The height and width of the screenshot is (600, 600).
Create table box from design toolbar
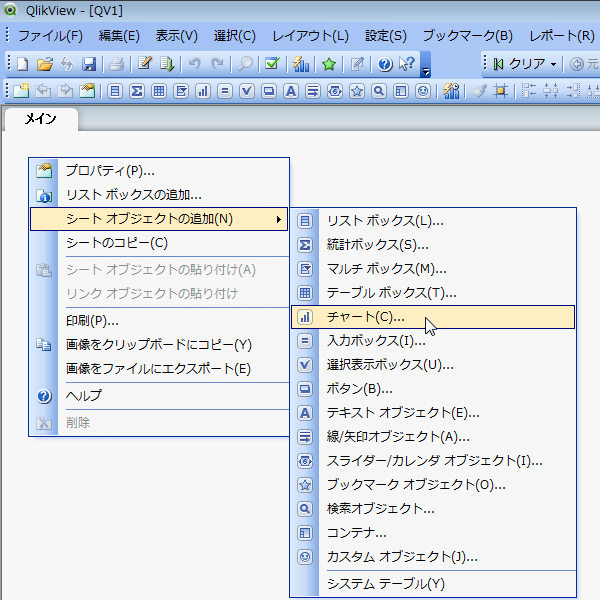[159, 91]
